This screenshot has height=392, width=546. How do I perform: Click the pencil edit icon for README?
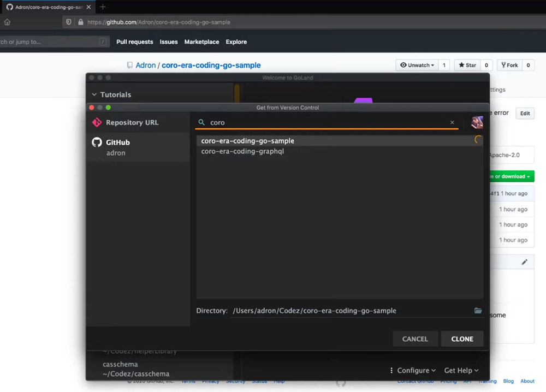tap(524, 262)
